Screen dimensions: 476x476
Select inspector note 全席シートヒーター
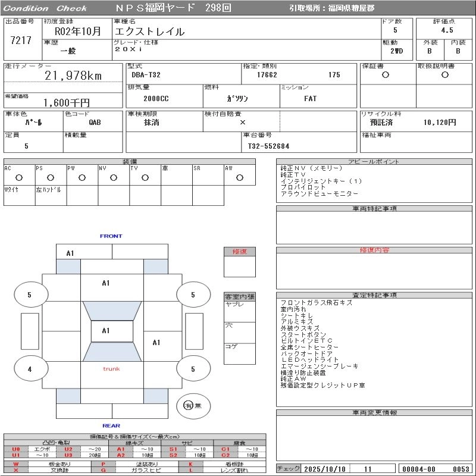pos(309,347)
